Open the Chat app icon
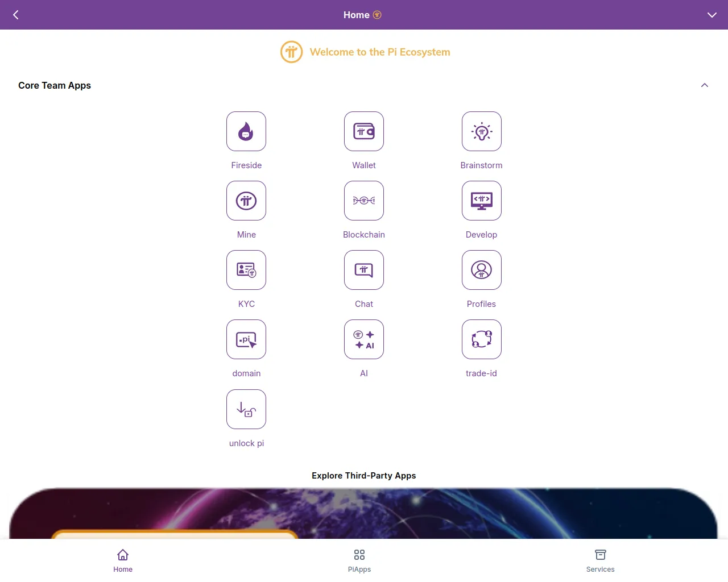This screenshot has width=728, height=582. (x=364, y=270)
